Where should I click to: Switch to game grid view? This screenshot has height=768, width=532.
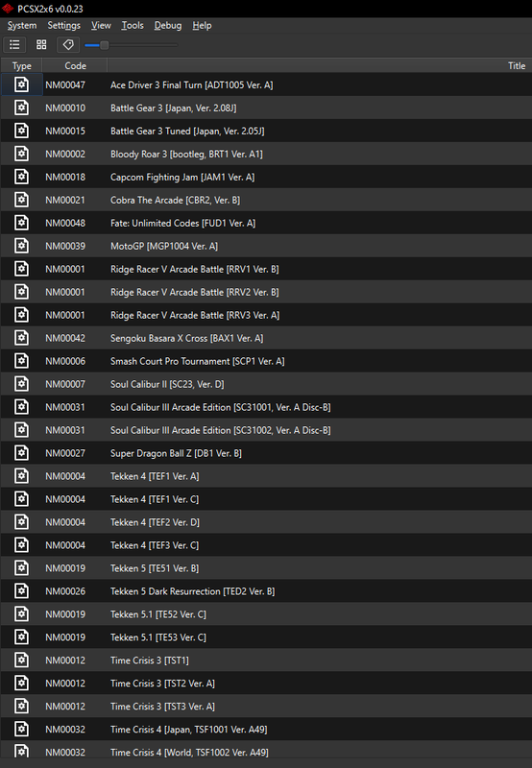(41, 45)
